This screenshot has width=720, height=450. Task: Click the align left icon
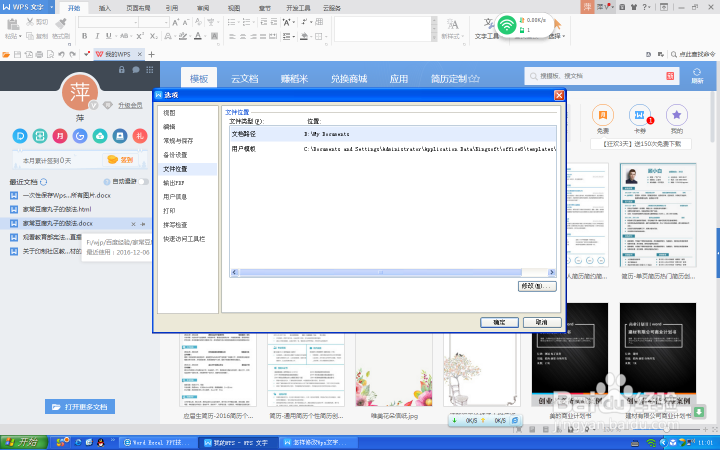click(x=232, y=36)
